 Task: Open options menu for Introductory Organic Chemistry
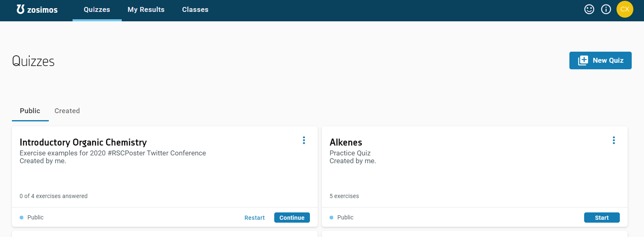click(x=304, y=140)
